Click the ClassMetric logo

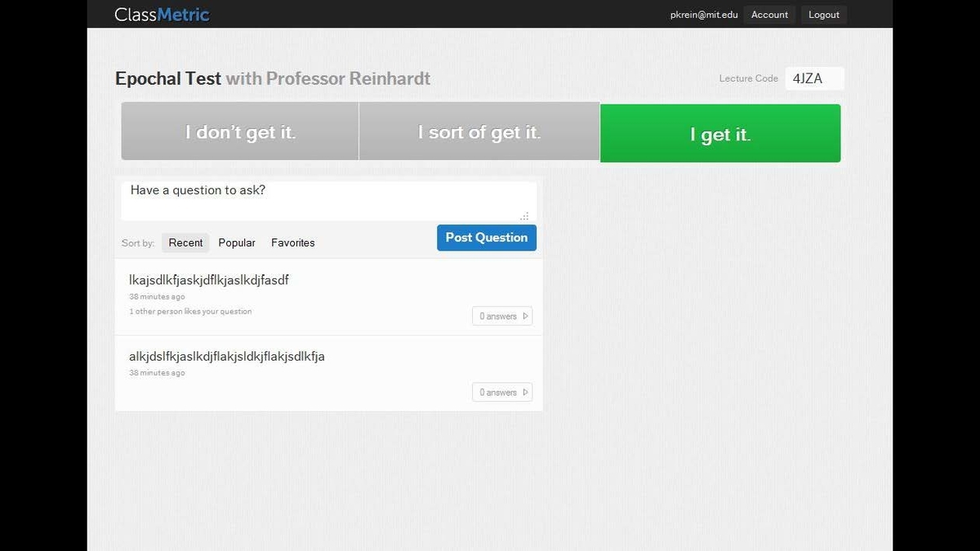(x=162, y=15)
